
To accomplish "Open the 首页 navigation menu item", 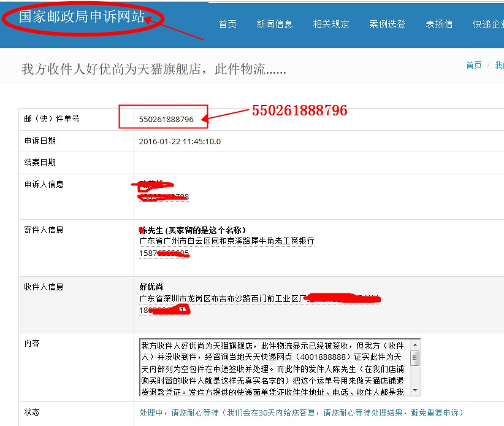I will [227, 23].
